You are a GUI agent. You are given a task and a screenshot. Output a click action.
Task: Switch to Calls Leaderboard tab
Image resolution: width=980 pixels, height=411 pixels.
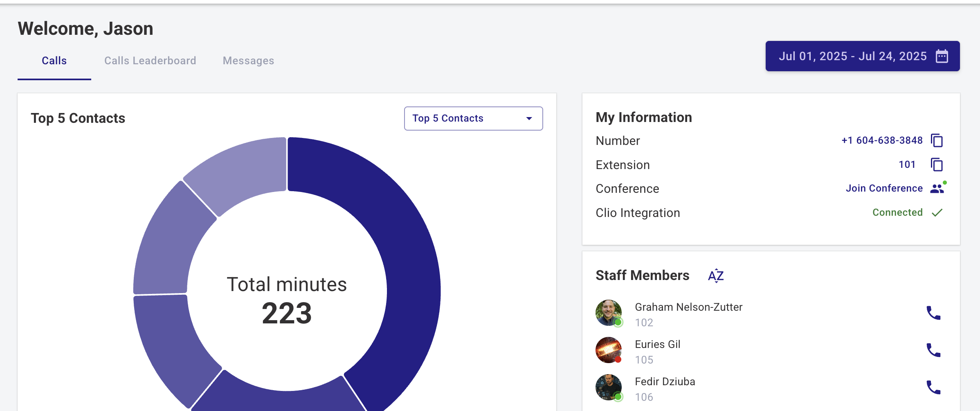(x=150, y=61)
